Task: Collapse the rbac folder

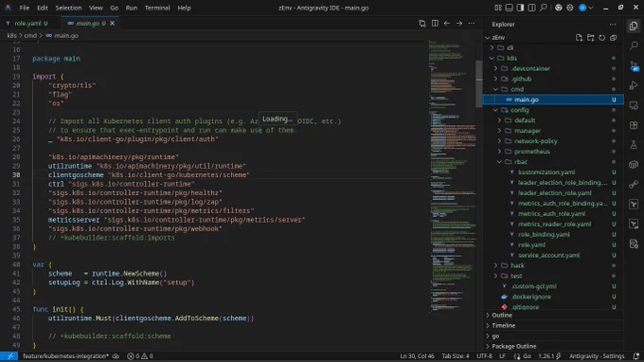Action: point(500,162)
